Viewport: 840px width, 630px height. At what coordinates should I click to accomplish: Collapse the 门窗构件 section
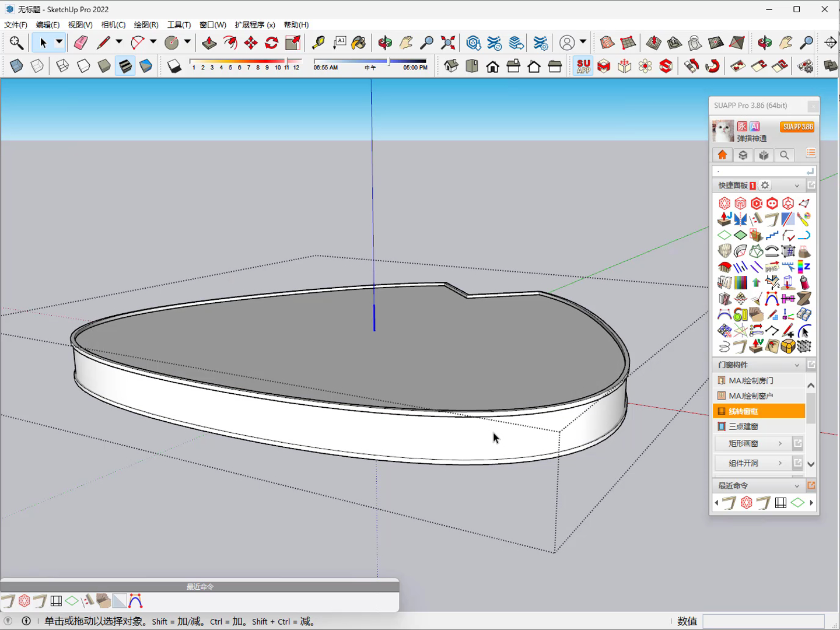(797, 365)
